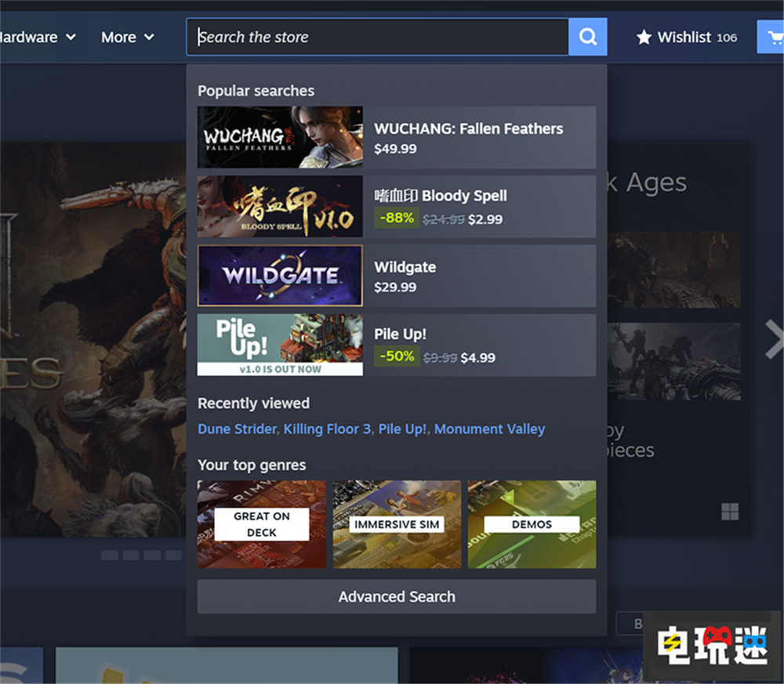Click the right carousel arrow
The height and width of the screenshot is (684, 784).
[775, 340]
